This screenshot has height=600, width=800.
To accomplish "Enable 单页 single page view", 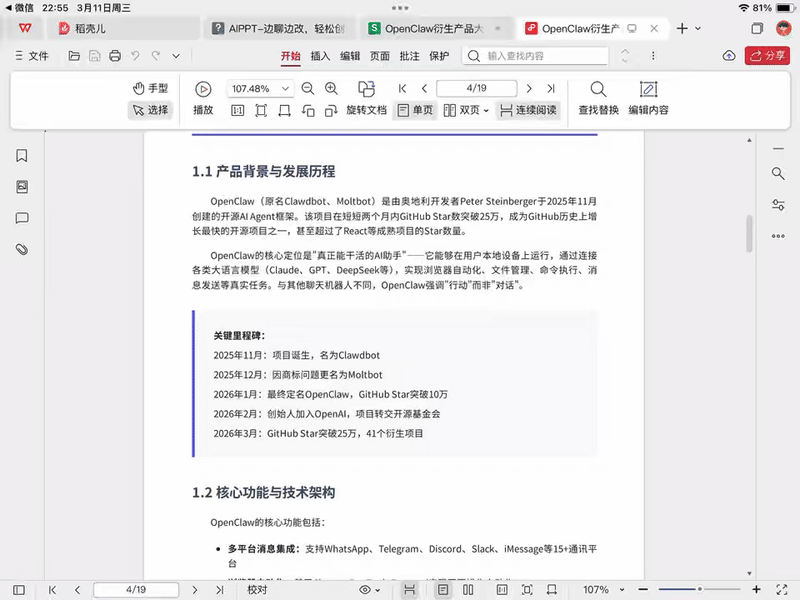I will 415,110.
